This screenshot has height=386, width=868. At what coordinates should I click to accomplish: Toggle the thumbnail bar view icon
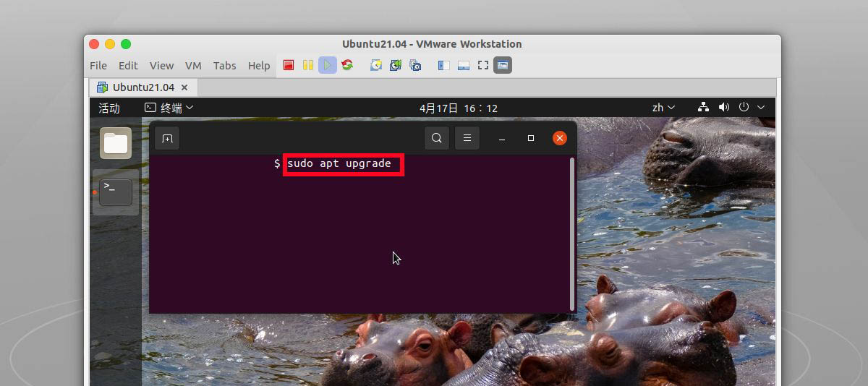(x=464, y=65)
